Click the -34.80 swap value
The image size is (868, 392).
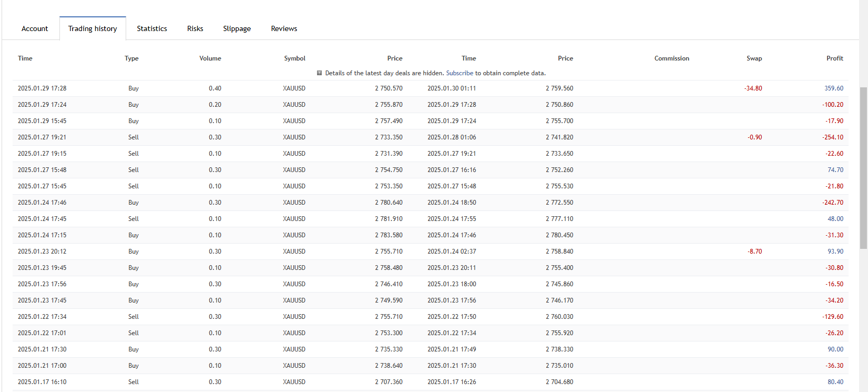(753, 88)
